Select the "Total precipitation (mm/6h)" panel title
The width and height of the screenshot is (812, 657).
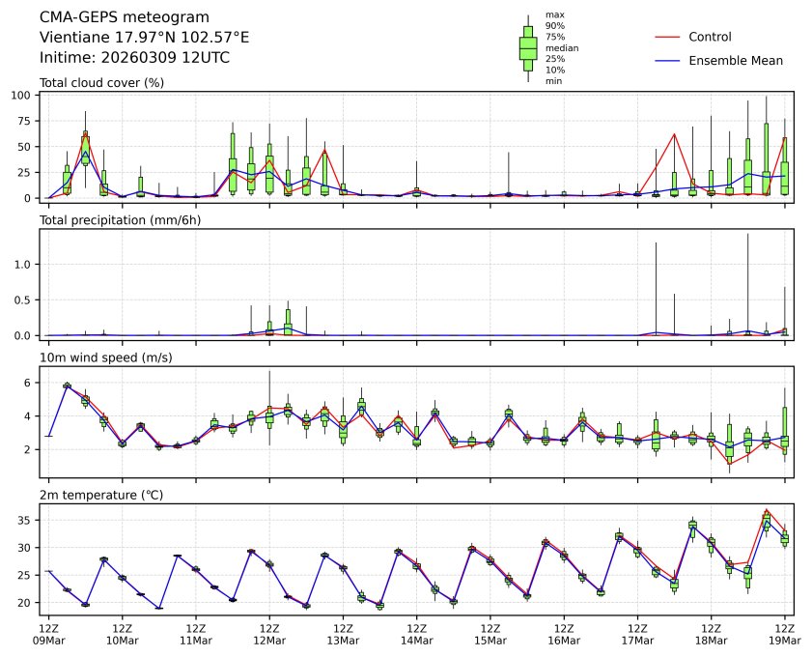[120, 220]
